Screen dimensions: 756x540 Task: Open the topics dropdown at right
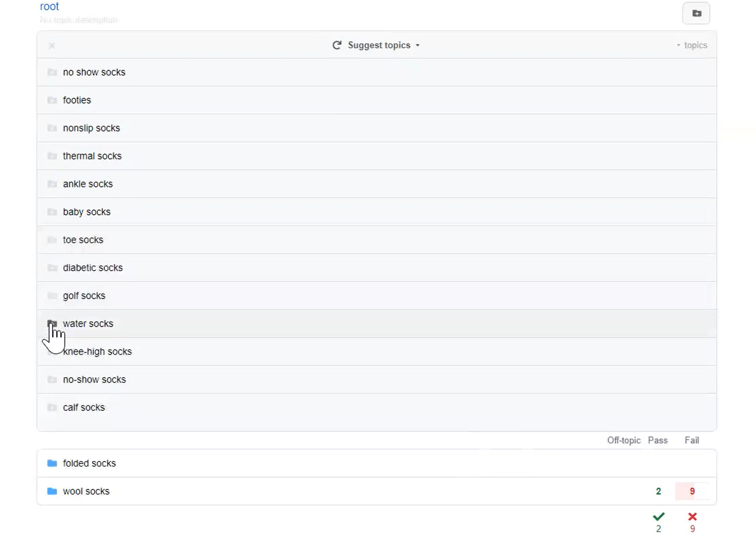[692, 45]
